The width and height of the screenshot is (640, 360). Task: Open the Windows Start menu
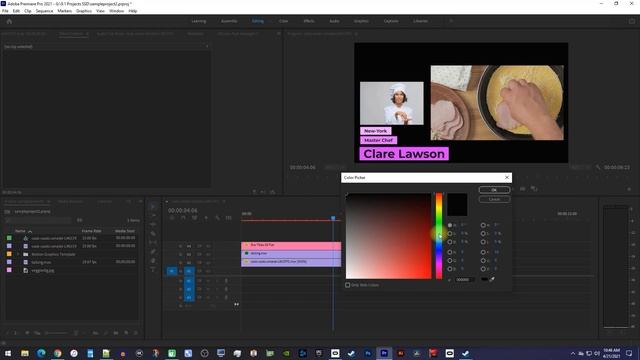point(8,353)
